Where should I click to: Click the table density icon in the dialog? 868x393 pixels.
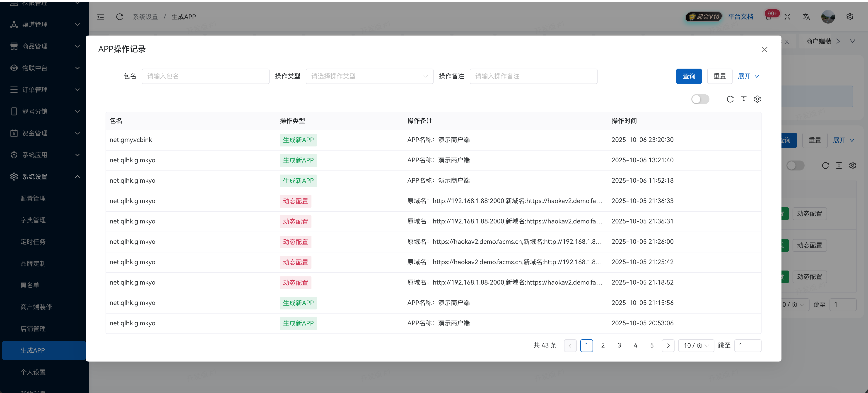[744, 99]
